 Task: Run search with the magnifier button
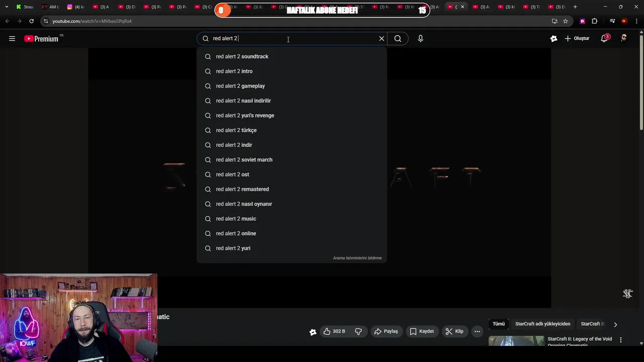(398, 39)
